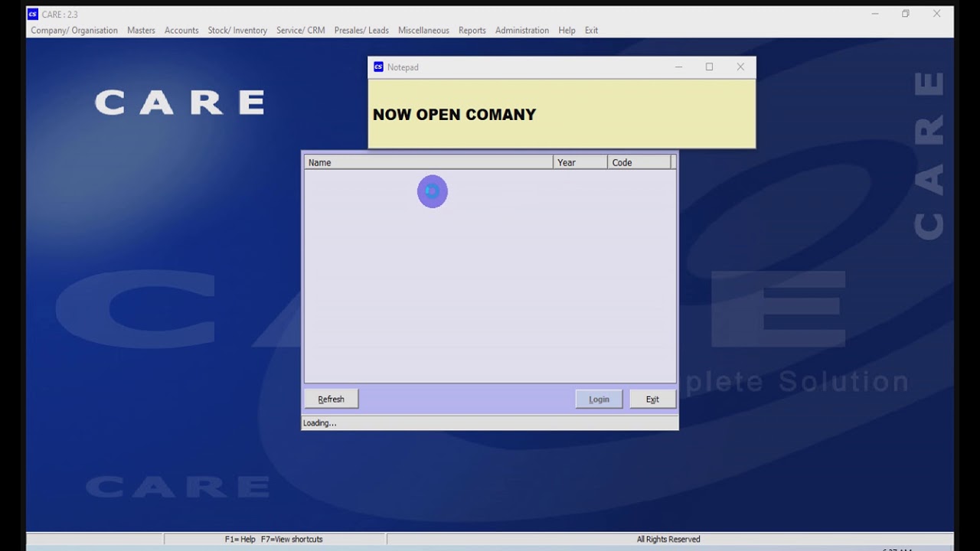Open the Presales/ Leads menu
This screenshot has width=980, height=551.
361,31
